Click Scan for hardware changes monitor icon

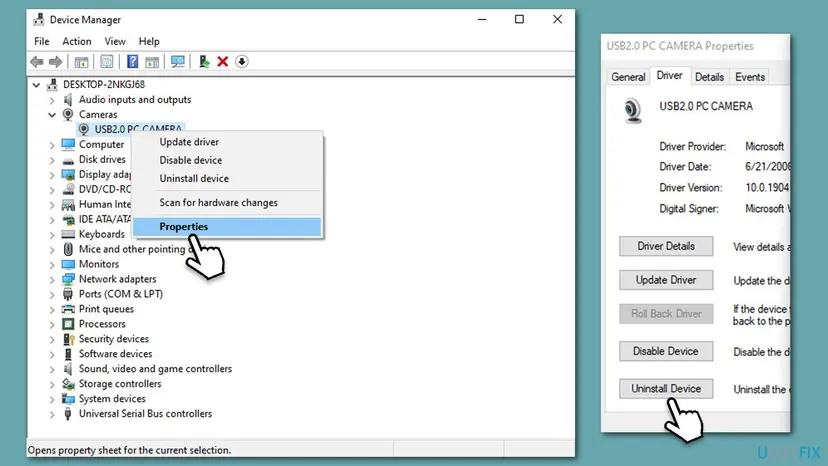(x=177, y=62)
